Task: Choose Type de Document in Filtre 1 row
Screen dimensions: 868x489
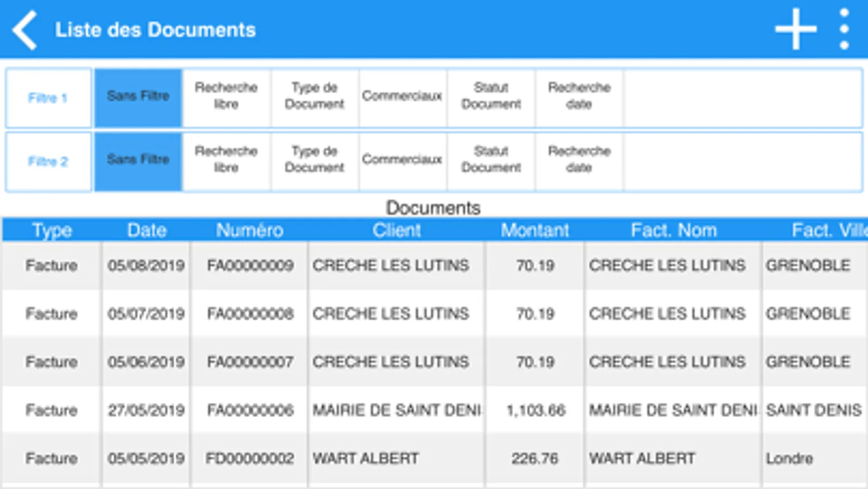Action: tap(315, 98)
